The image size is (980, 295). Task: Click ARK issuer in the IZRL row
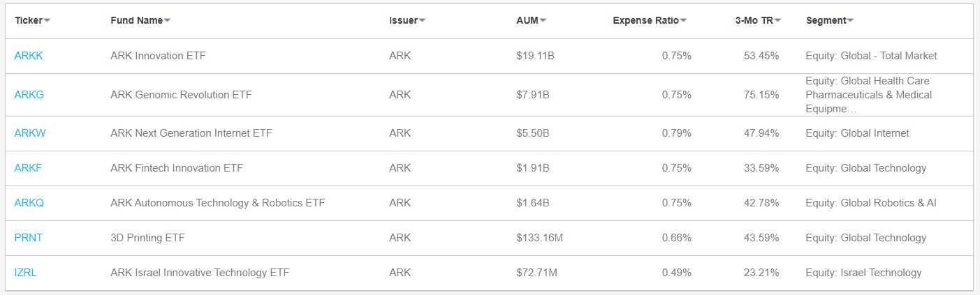(x=400, y=273)
